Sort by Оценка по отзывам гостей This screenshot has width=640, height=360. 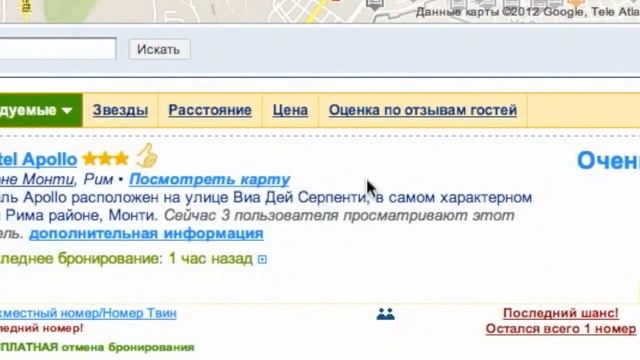point(423,110)
